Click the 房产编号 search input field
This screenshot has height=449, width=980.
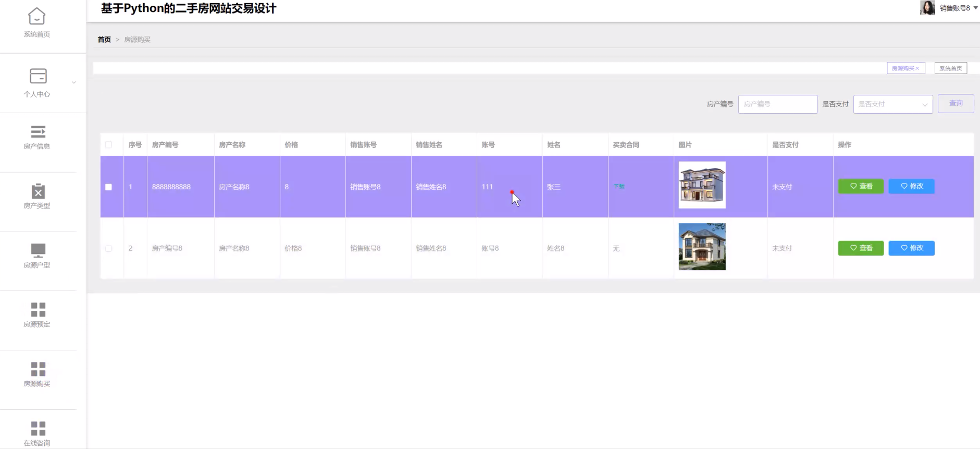(x=777, y=104)
